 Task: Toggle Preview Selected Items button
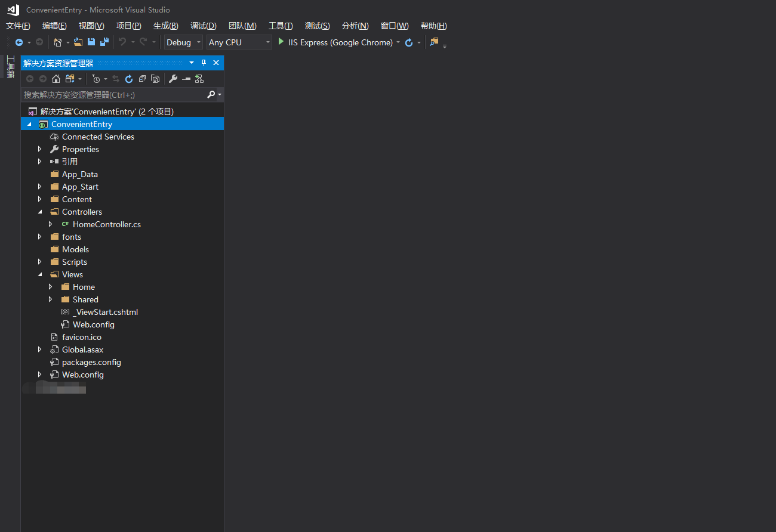tap(186, 79)
